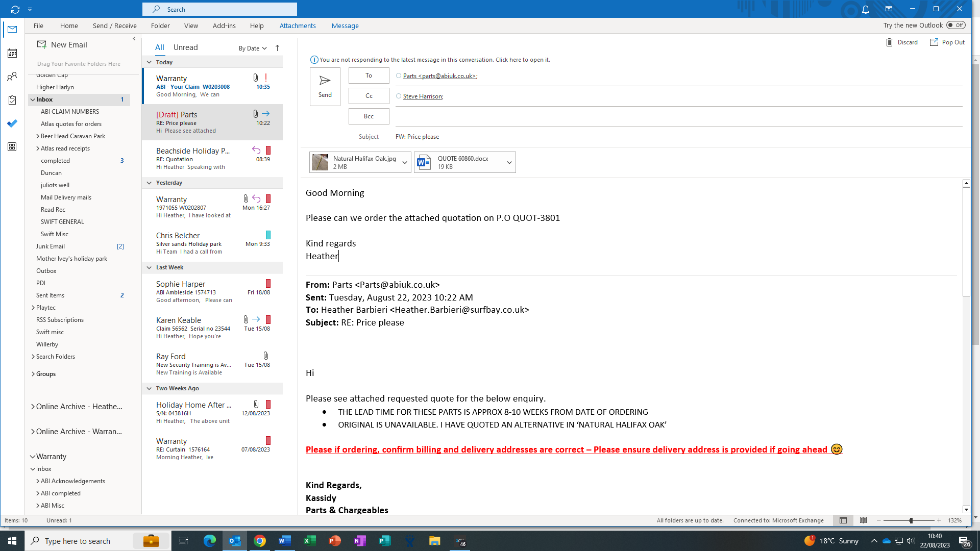Open the Attachments ribbon tab
Viewport: 980px width, 551px height.
tap(298, 26)
